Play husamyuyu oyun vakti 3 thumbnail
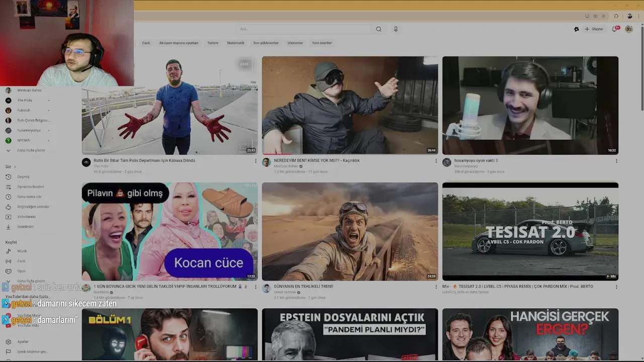 click(x=530, y=105)
